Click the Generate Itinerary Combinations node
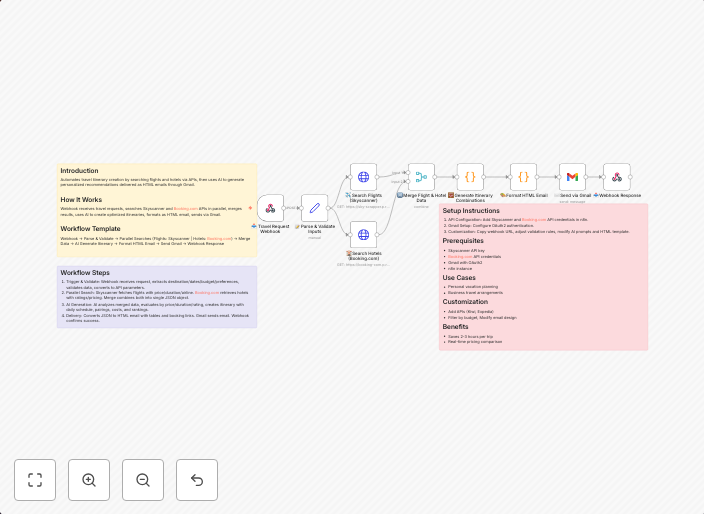The height and width of the screenshot is (514, 704). 470,177
